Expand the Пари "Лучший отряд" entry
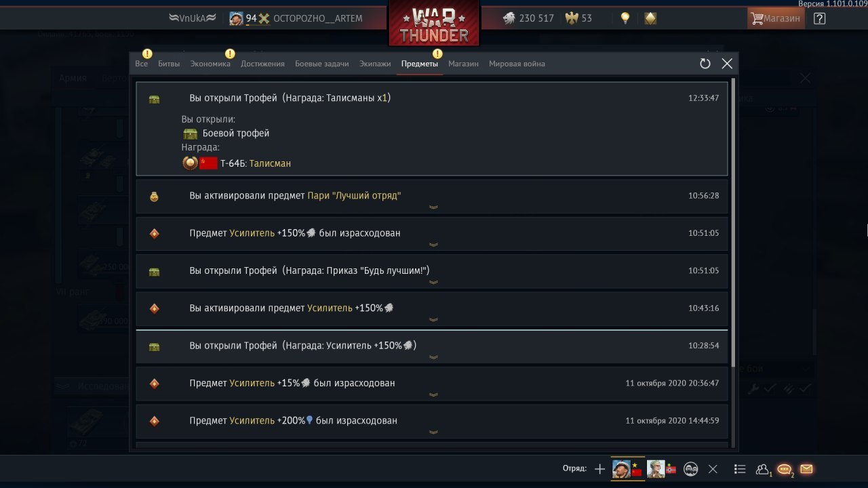868x488 pixels. pyautogui.click(x=432, y=196)
